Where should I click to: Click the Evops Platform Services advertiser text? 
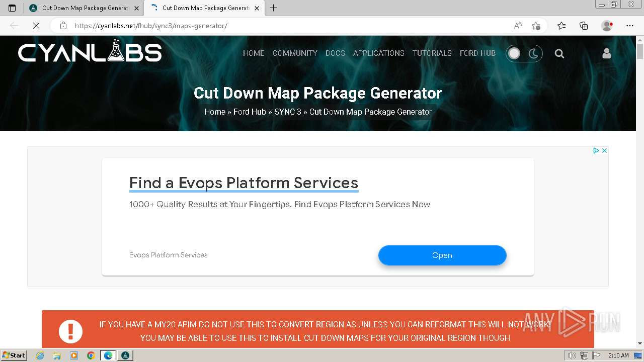click(169, 255)
